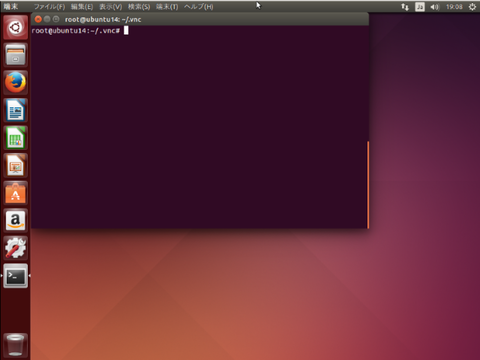Open the ファイル(F) menu
480x360 pixels.
(x=49, y=7)
